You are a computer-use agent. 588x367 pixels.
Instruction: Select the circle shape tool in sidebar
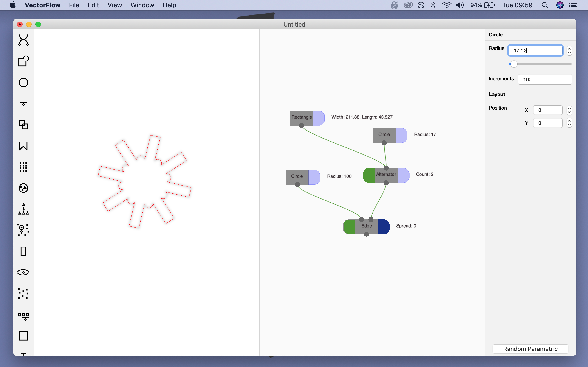click(x=23, y=83)
